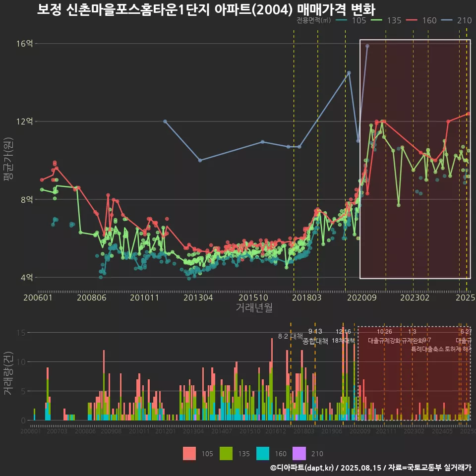Screen dimensions: 476x476
Task: Click the '대출규제강화' annotation label
Action: pos(384,341)
